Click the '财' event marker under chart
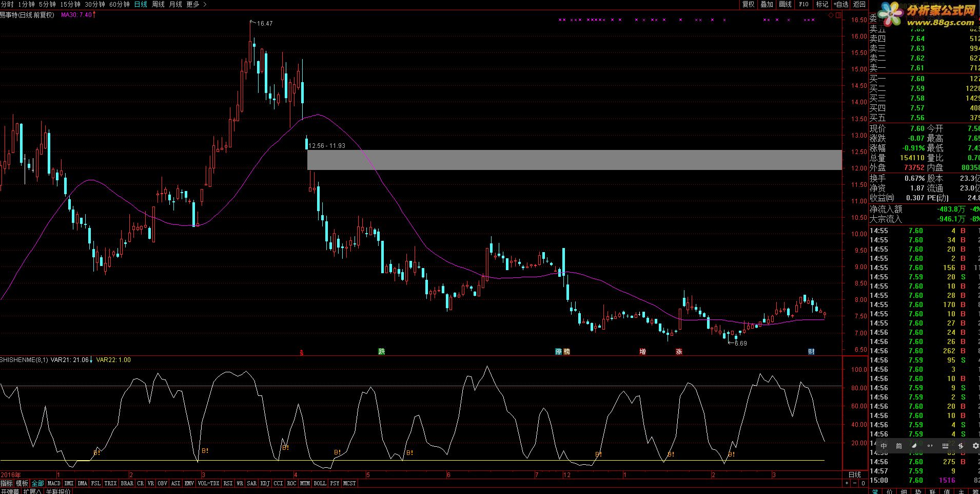The image size is (980, 494). [x=811, y=351]
